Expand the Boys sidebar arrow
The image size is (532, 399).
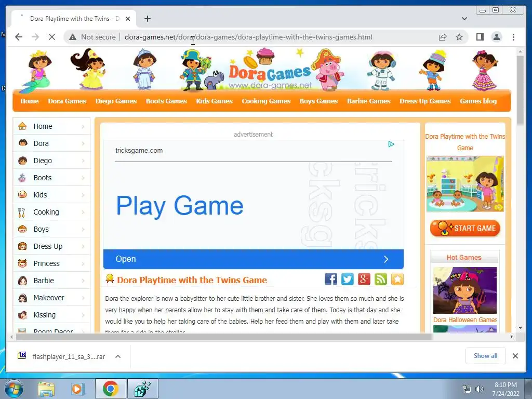[x=83, y=229]
